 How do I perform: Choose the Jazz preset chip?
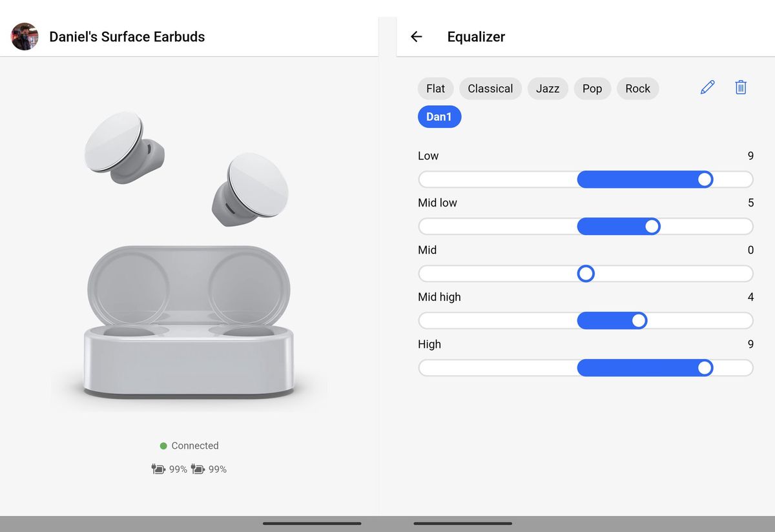coord(548,88)
